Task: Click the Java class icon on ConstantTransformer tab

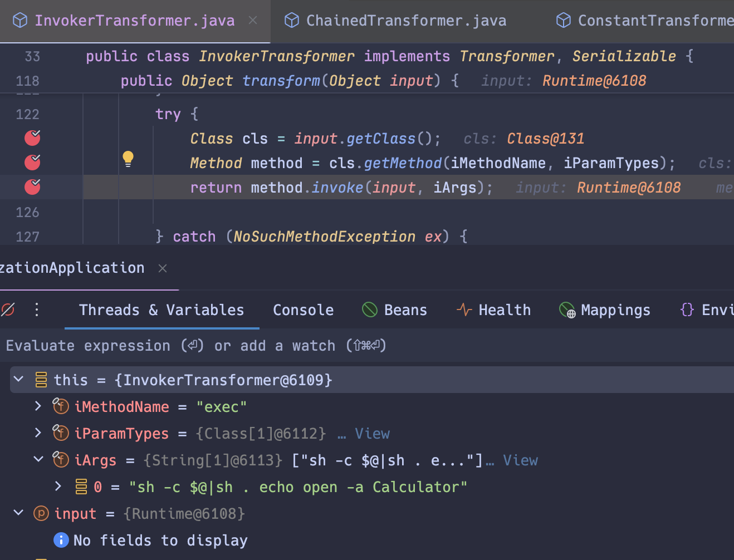Action: (563, 20)
